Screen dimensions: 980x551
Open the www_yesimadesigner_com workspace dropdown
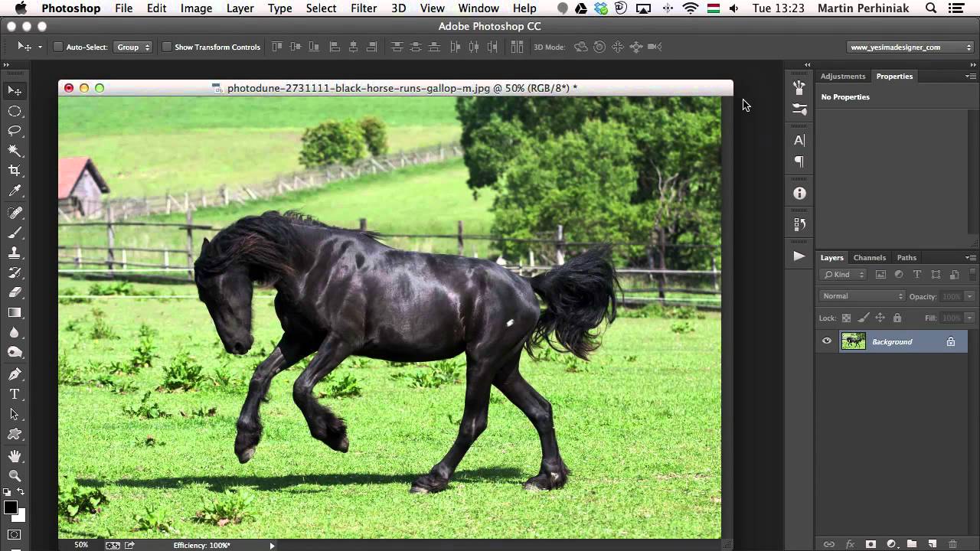click(911, 47)
